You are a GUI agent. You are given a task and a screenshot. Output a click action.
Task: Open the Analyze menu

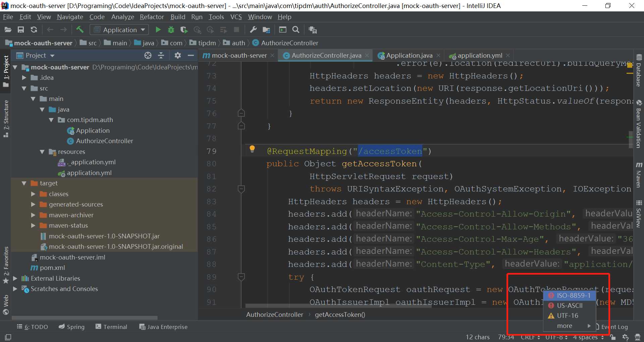122,17
